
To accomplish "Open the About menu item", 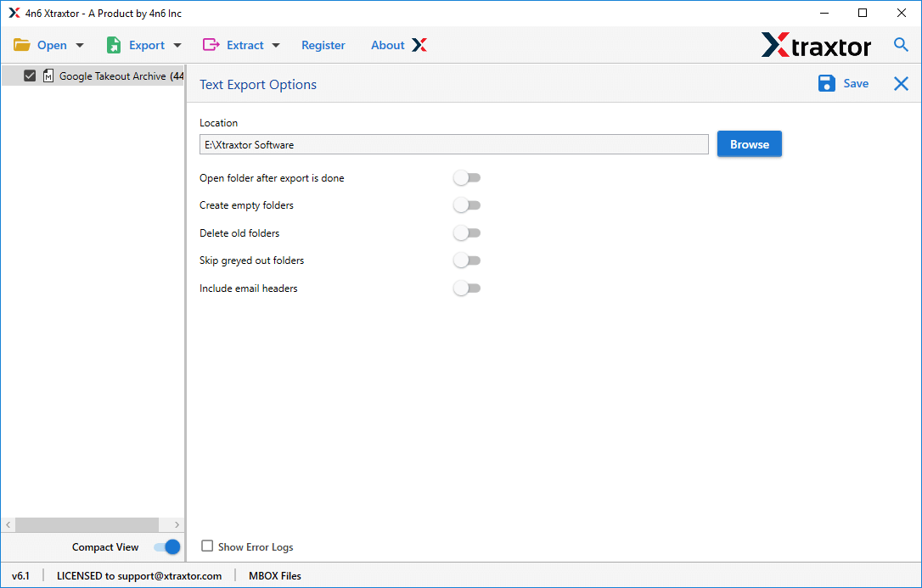I will (x=387, y=45).
